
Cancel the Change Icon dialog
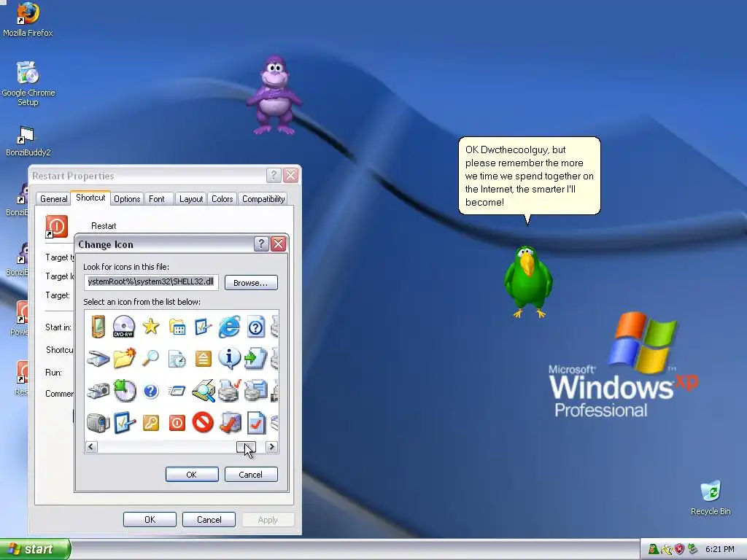click(x=251, y=474)
